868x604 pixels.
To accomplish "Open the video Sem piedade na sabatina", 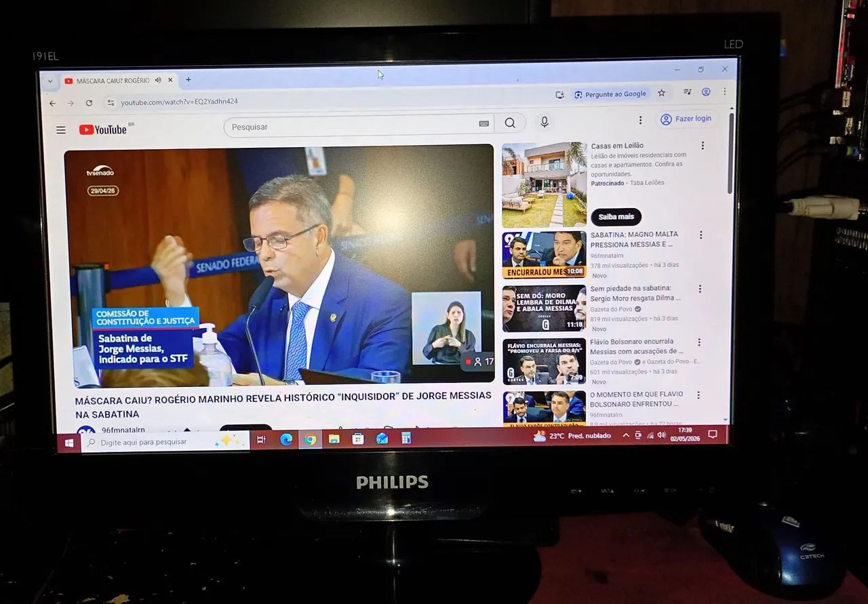I will [x=635, y=293].
